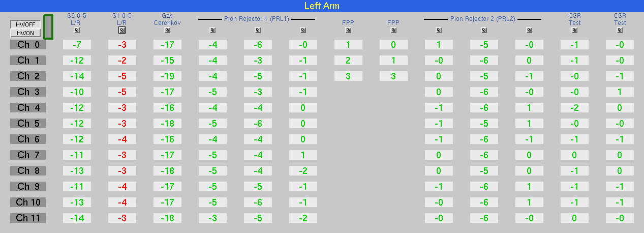
Task: Click PRL1 Ch 1 value -3
Action: pos(258,61)
